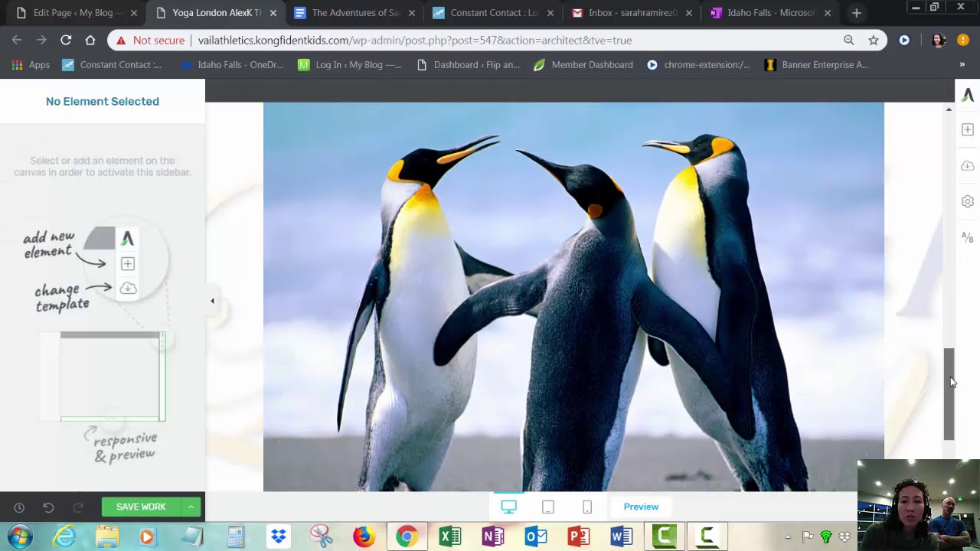Open the Apps bookmarks shortcut
This screenshot has width=980, height=551.
click(x=31, y=65)
